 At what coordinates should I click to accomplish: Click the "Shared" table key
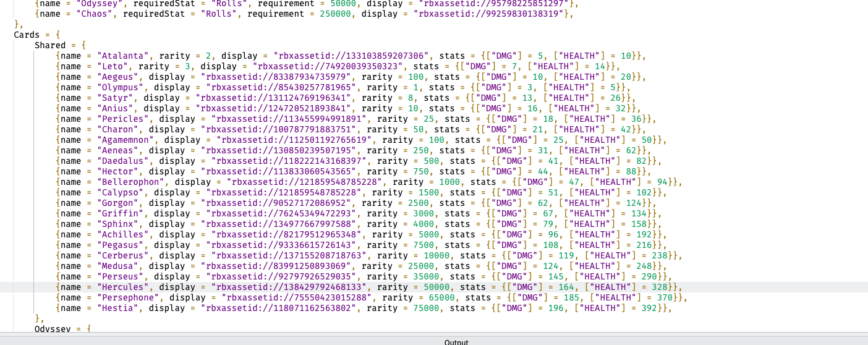pyautogui.click(x=50, y=45)
